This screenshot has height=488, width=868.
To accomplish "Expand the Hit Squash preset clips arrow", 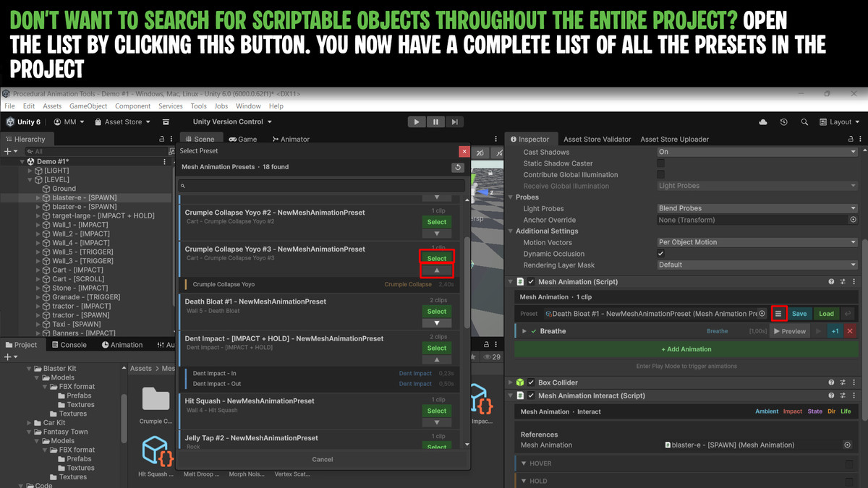I will (x=437, y=422).
